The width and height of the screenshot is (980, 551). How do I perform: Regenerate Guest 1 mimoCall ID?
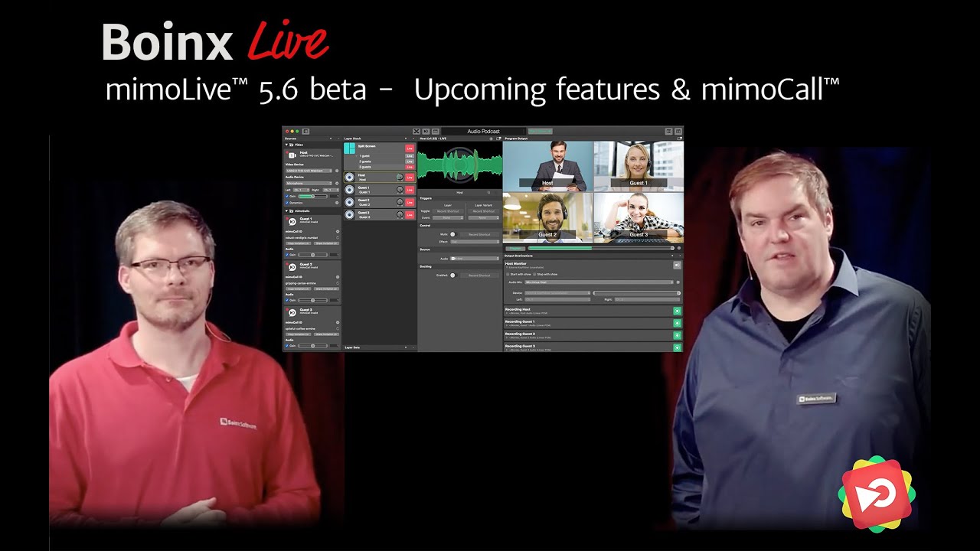point(338,237)
